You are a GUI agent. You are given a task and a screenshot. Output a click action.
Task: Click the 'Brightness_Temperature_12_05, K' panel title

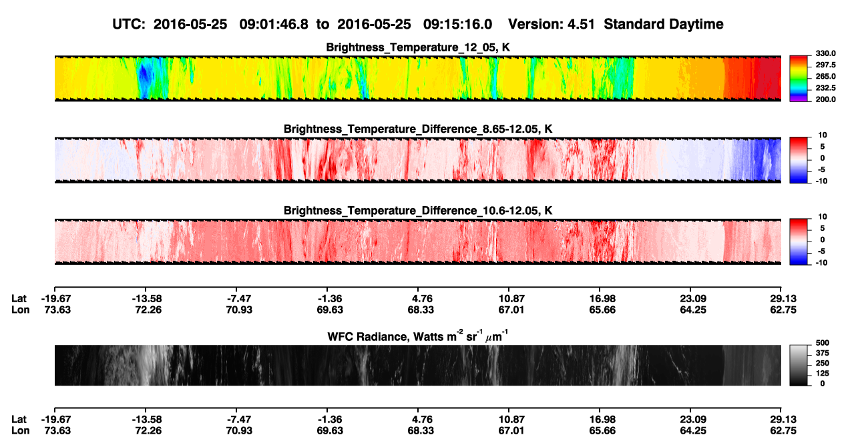click(x=418, y=47)
